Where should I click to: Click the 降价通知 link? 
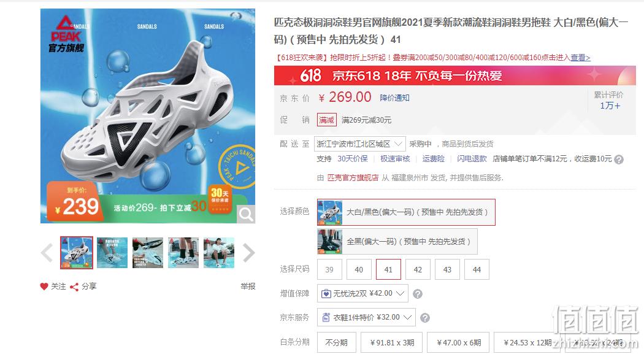click(394, 98)
